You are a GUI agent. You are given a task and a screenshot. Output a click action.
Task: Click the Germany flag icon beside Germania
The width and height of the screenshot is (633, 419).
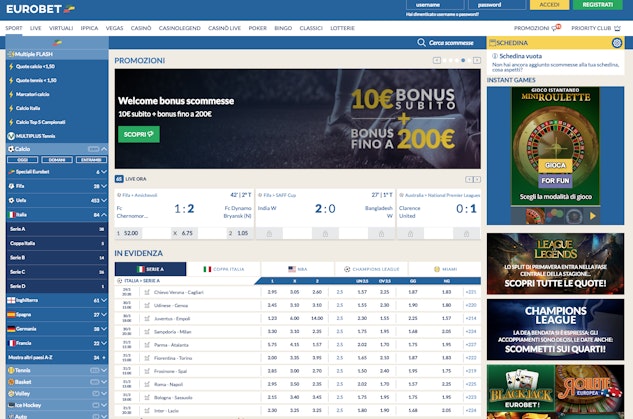click(11, 329)
